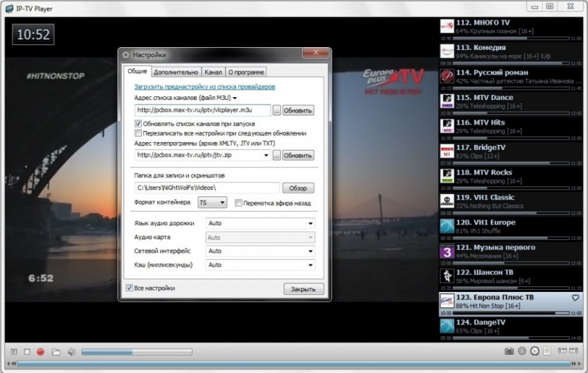The image size is (588, 373).
Task: Open settings via the gear icon
Action: pyautogui.click(x=522, y=351)
